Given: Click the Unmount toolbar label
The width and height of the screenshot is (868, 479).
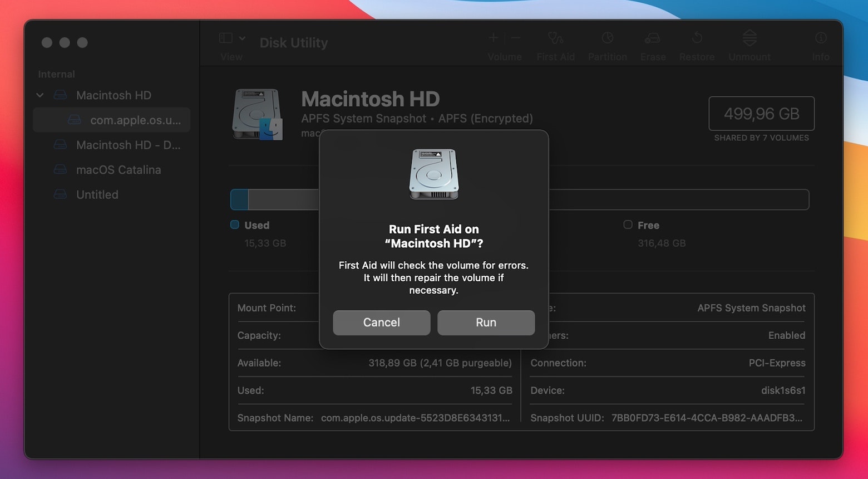Looking at the screenshot, I should pyautogui.click(x=749, y=57).
